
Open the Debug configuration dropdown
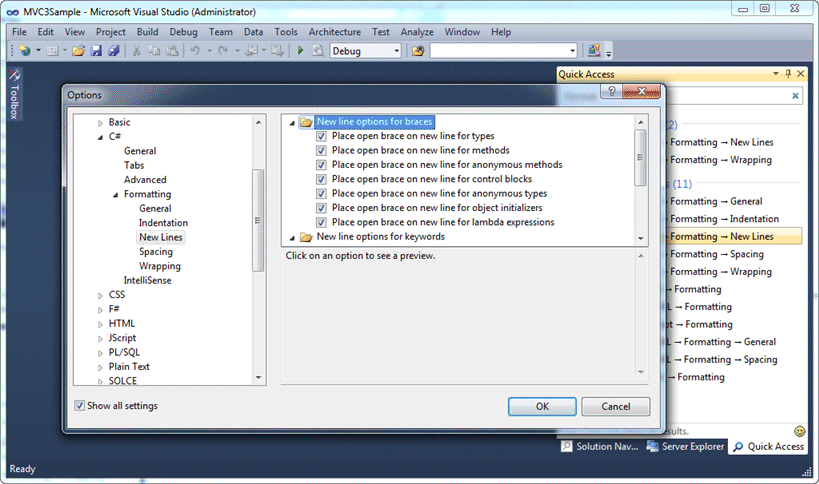tap(396, 51)
